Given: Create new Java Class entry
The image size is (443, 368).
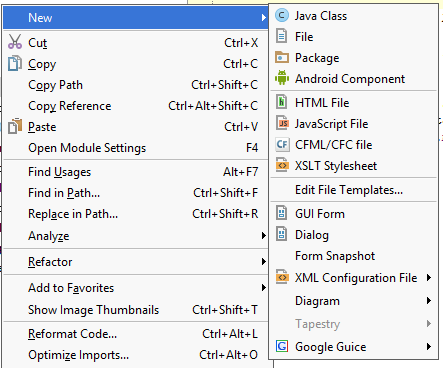Looking at the screenshot, I should (353, 16).
